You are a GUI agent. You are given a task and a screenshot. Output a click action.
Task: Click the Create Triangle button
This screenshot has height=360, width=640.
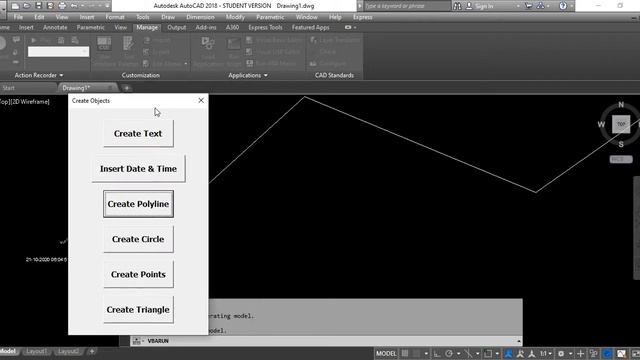click(138, 309)
